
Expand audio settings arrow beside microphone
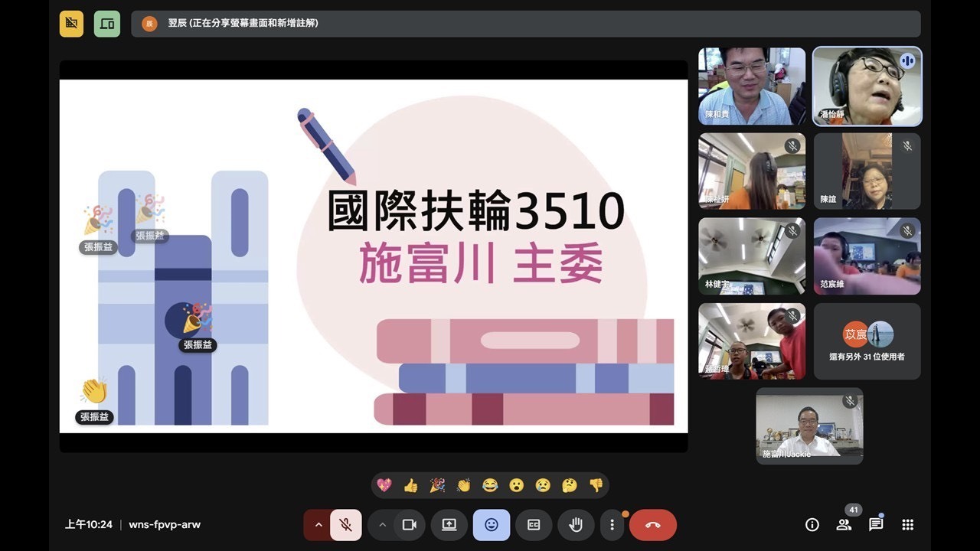click(x=318, y=525)
